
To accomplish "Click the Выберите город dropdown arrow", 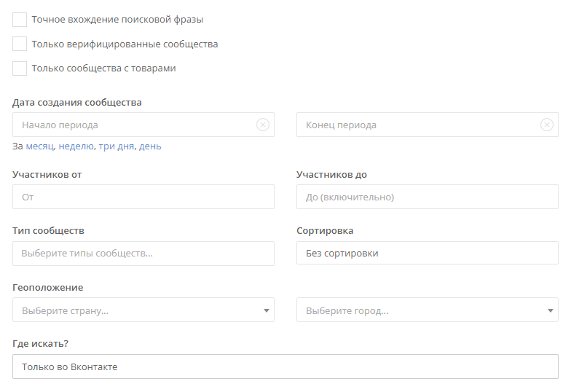I will click(x=551, y=310).
